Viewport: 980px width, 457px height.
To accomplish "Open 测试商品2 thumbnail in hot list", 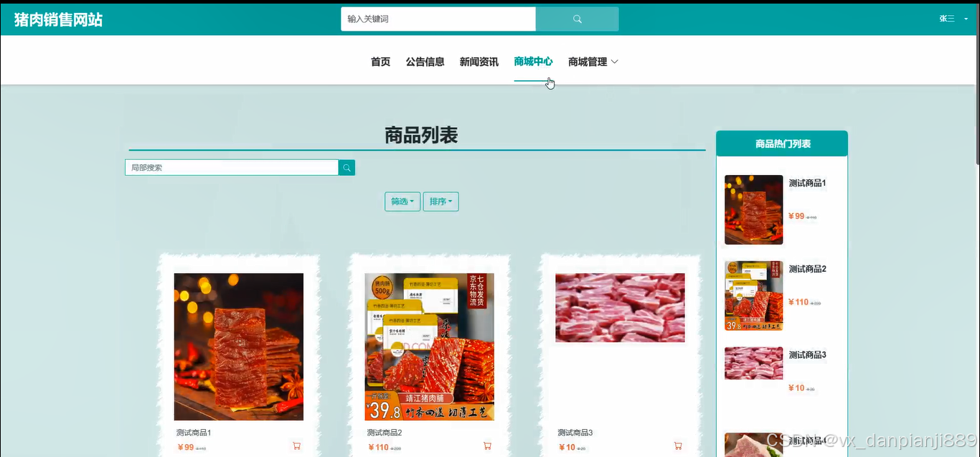I will (x=753, y=296).
